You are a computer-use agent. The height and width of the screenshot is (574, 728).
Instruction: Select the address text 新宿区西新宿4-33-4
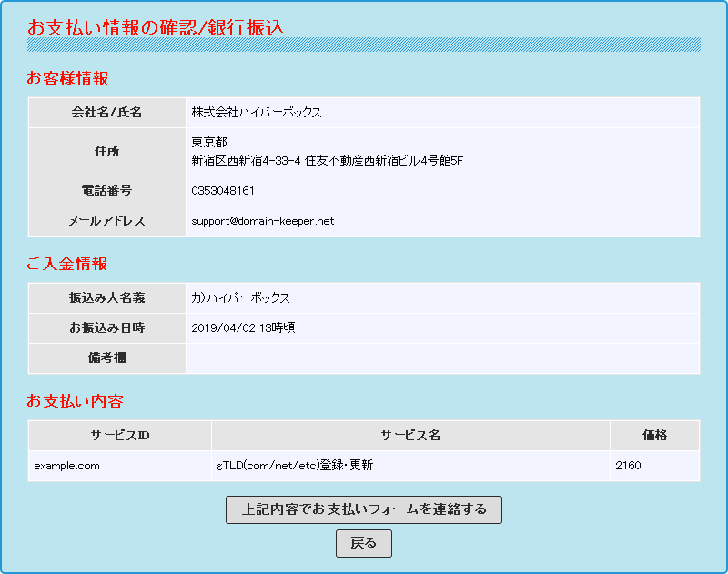(x=246, y=160)
